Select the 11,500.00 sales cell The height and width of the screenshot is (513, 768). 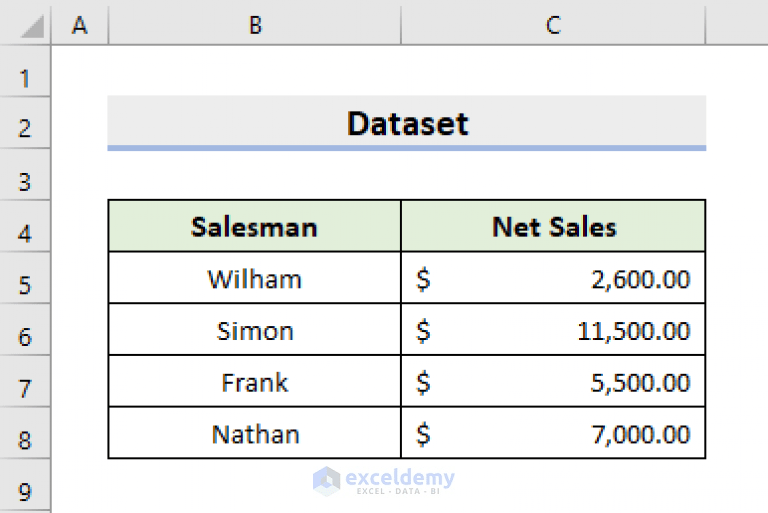(553, 330)
